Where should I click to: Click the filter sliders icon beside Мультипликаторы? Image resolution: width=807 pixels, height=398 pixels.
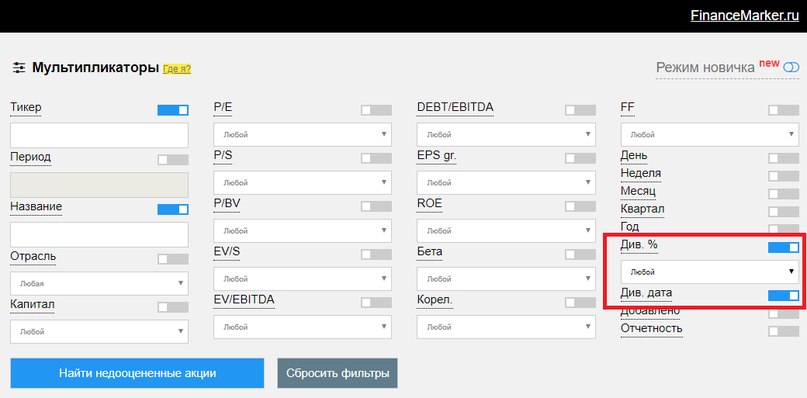[x=19, y=68]
